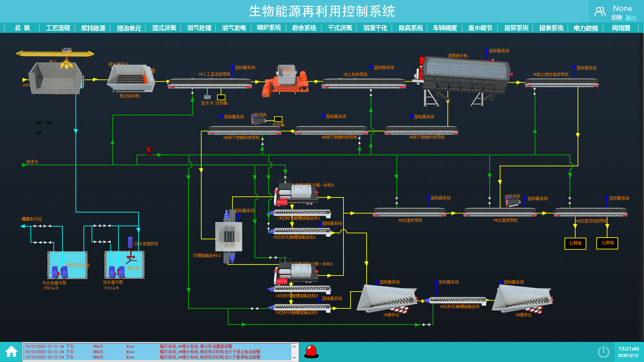The width and height of the screenshot is (644, 362).
Task: Select the 7#筛上物出渣皮带机 conveyor
Action: [x=562, y=84]
